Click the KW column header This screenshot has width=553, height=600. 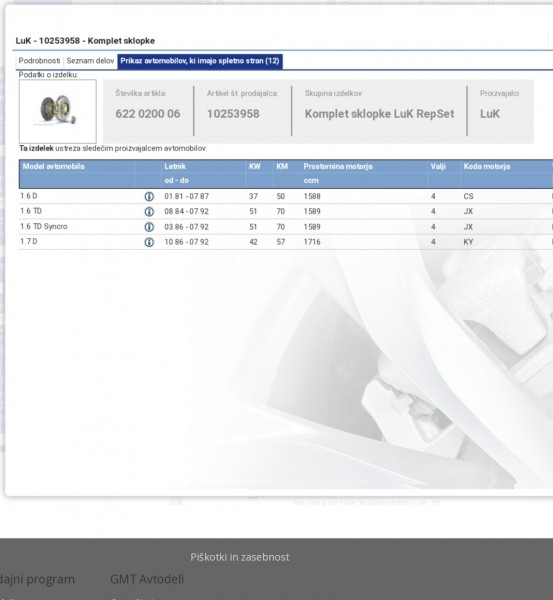pos(254,166)
